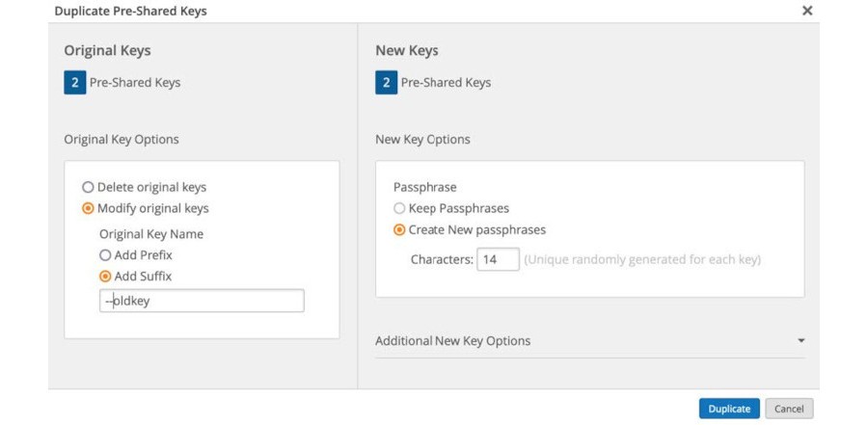Screen dimensions: 868x425
Task: Click the New Keys count badge
Action: tap(386, 83)
